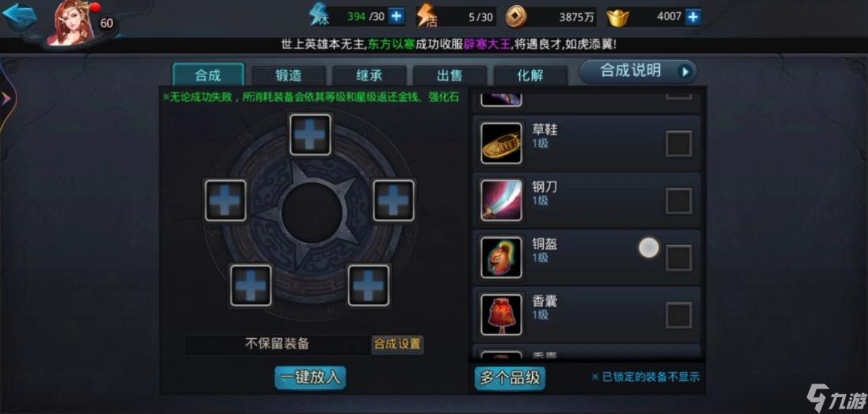Select the 草鞋 sandal item icon
This screenshot has width=868, height=414.
[x=502, y=143]
